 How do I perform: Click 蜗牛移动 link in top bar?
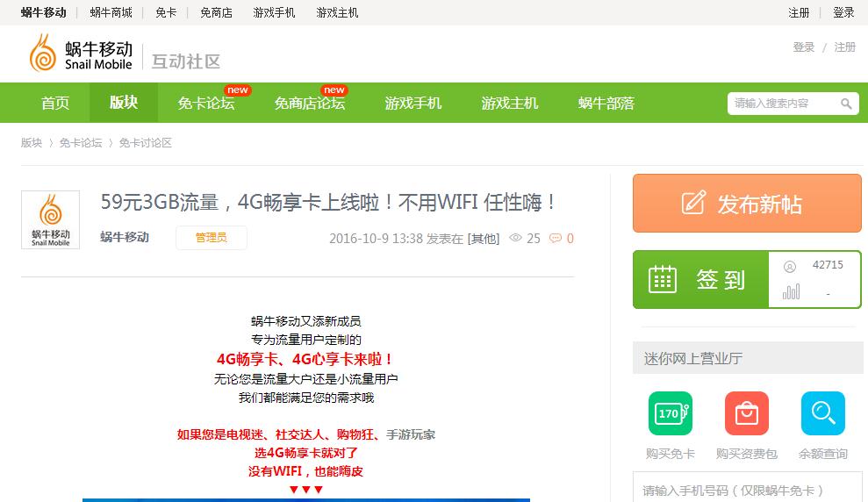click(44, 12)
